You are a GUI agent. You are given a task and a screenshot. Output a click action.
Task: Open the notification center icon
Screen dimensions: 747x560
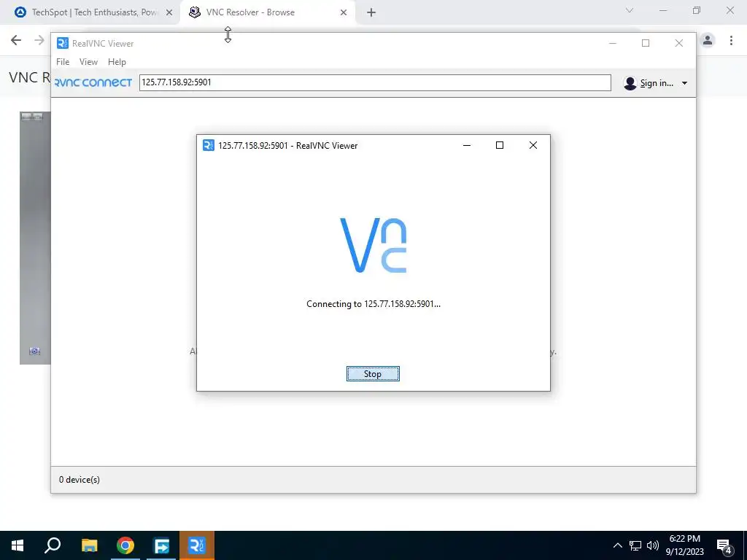pos(724,545)
